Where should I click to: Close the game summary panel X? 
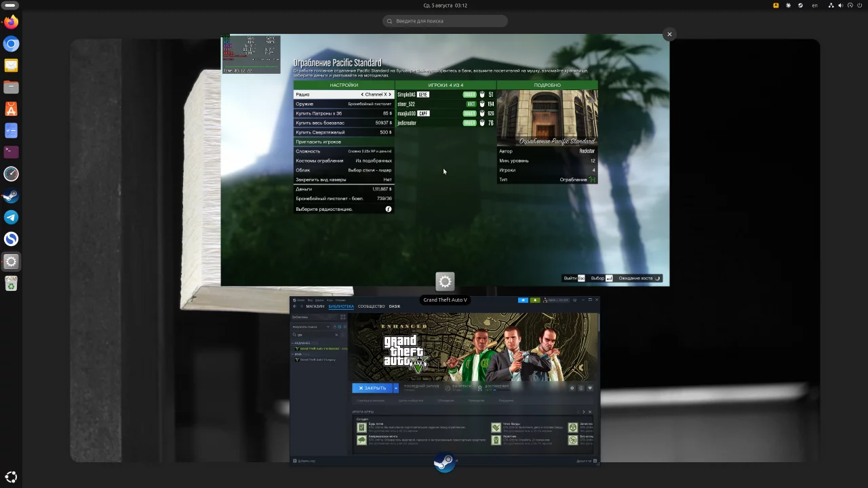tap(590, 411)
